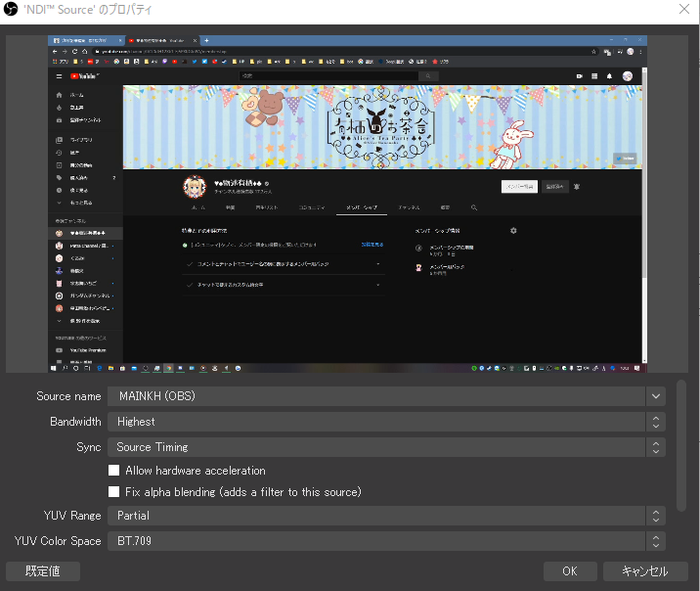Viewport: 700px width, 591px height.
Task: Click the properties panel vertical scrollbar
Action: (680, 446)
